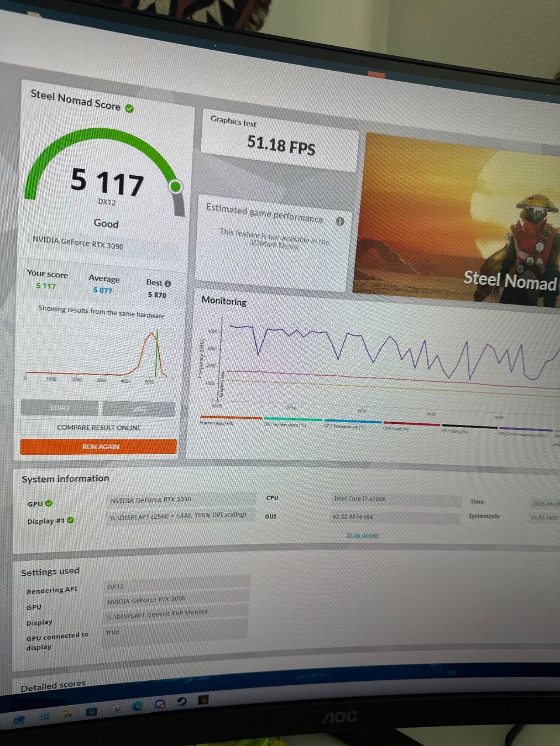The width and height of the screenshot is (560, 746).
Task: Open File Explorer from the taskbar
Action: click(67, 713)
